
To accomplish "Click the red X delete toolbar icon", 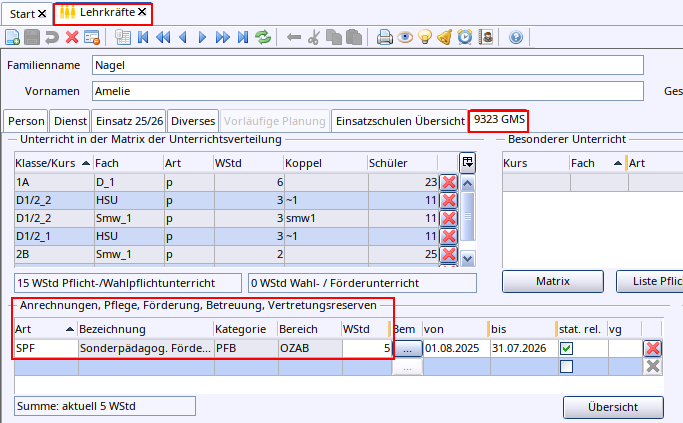I will coord(71,38).
